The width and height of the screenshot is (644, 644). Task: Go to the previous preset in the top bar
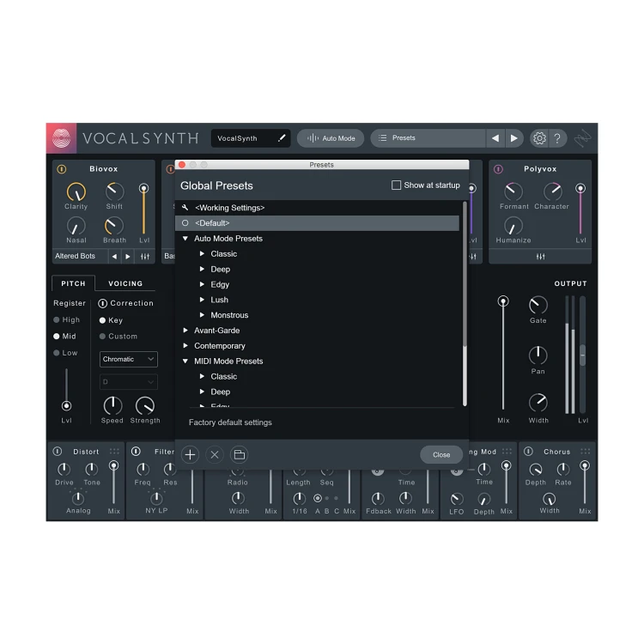(495, 138)
